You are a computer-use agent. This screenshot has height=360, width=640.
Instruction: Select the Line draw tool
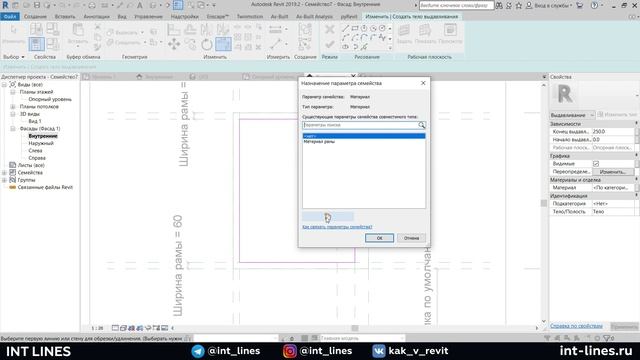click(345, 28)
